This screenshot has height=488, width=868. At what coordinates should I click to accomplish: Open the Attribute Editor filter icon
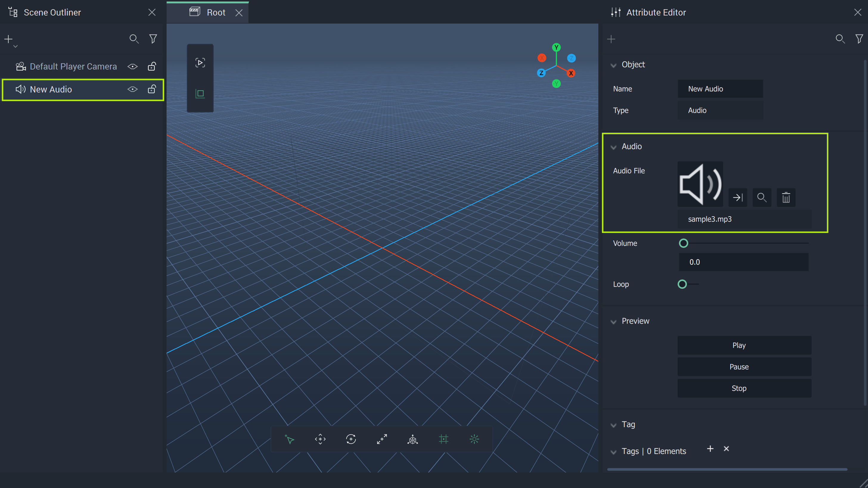[859, 39]
